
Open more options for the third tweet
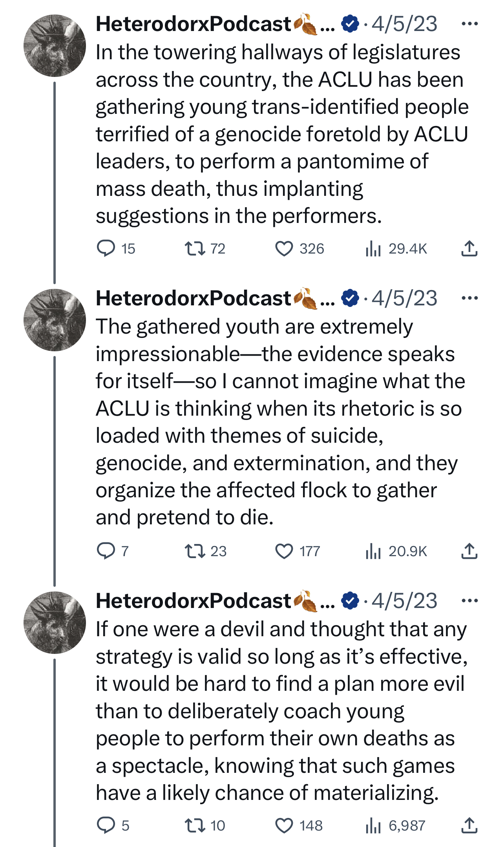tap(469, 601)
